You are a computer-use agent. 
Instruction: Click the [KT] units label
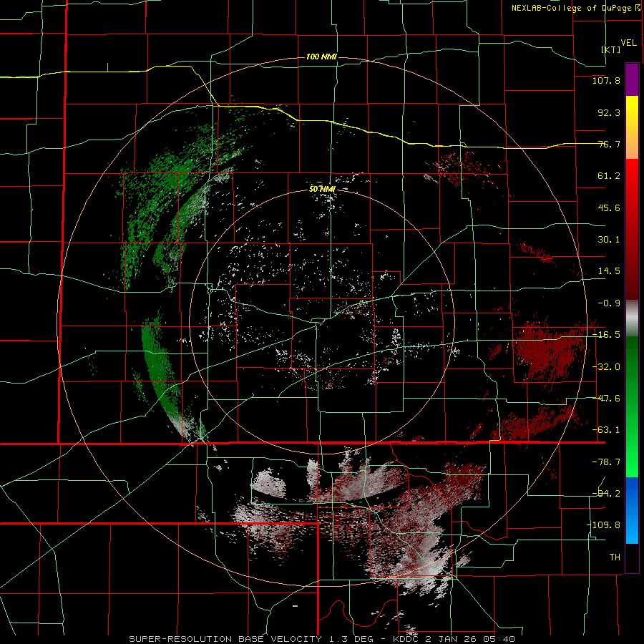point(611,49)
